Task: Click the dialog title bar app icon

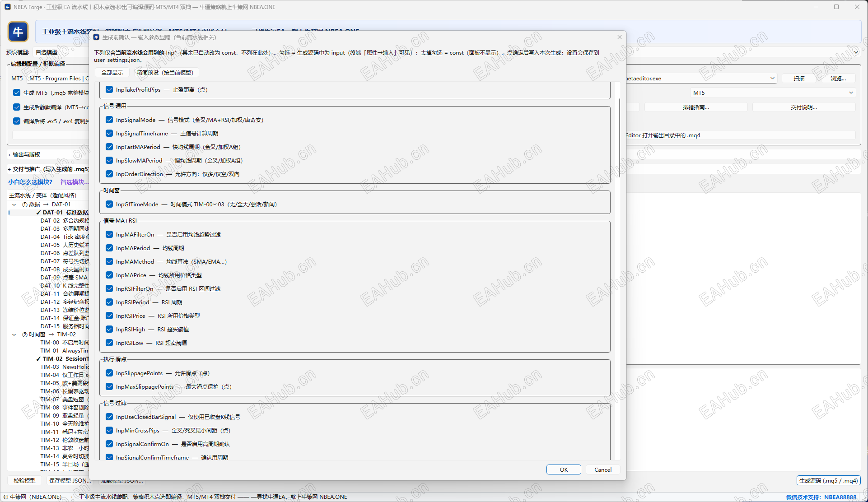Action: (x=96, y=37)
